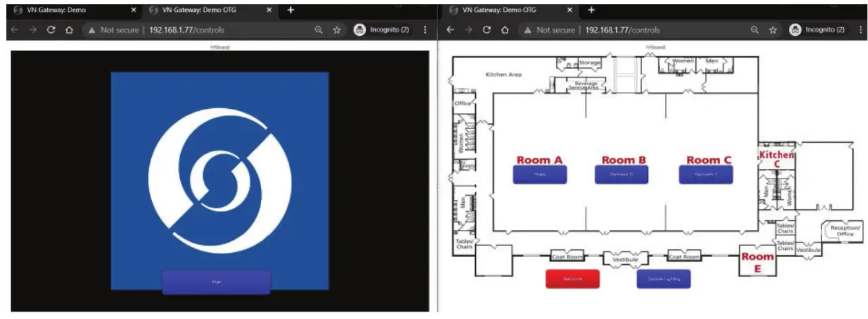The width and height of the screenshot is (868, 319).
Task: Click the Incognito (2) badge in the left window
Action: pyautogui.click(x=381, y=30)
